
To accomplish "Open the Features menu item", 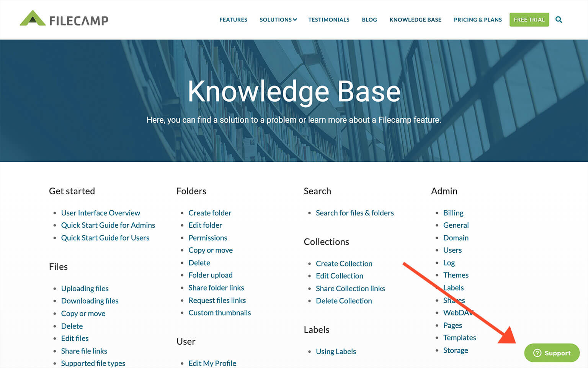I will tap(233, 20).
